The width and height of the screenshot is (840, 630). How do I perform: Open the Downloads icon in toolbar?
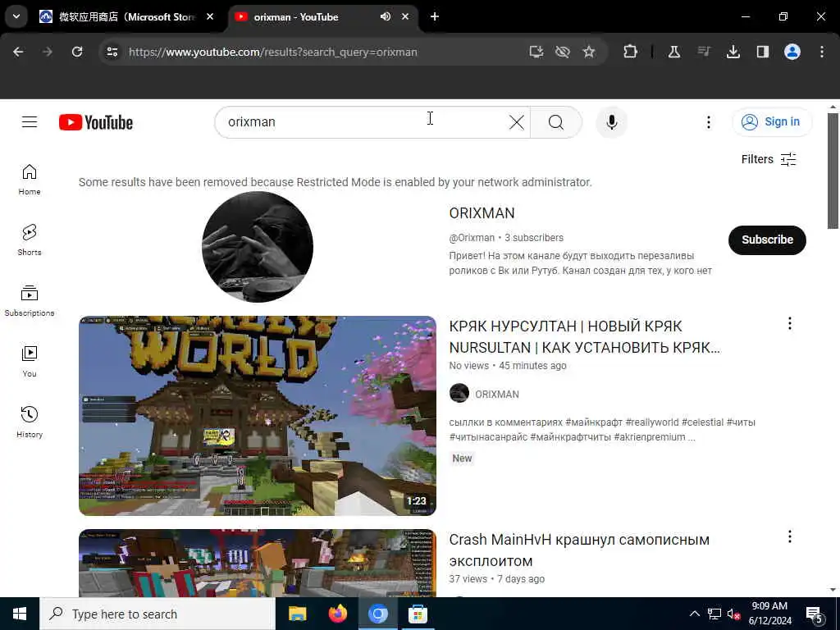[x=733, y=52]
